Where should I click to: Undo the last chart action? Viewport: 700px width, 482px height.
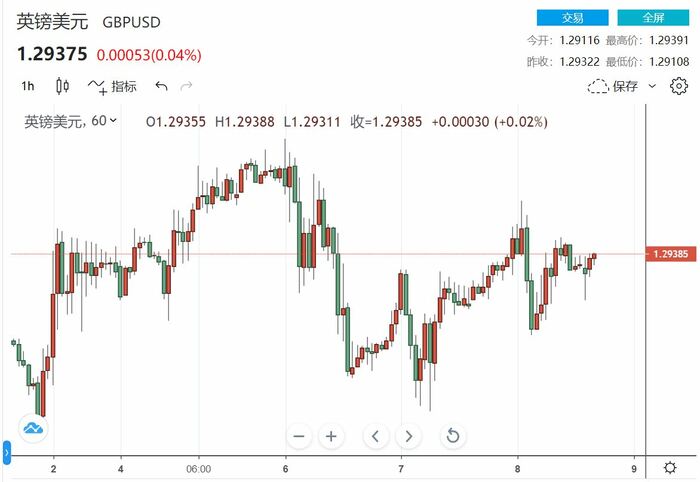pos(161,86)
